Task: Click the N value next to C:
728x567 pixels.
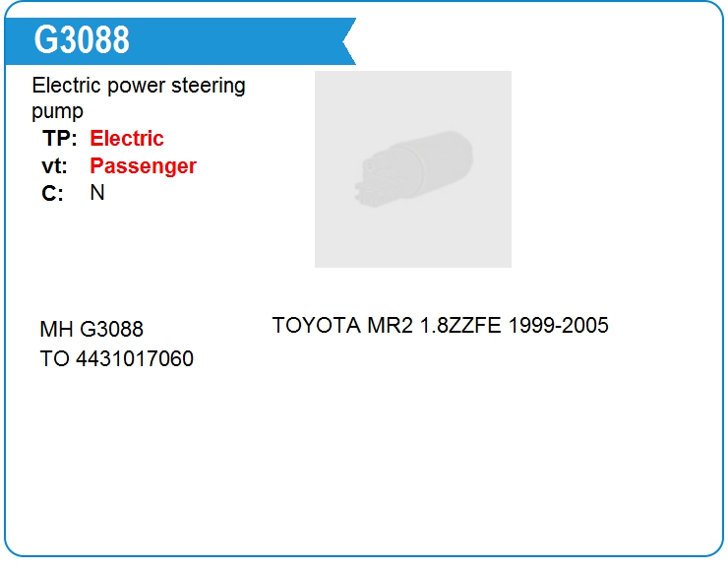Action: [97, 193]
